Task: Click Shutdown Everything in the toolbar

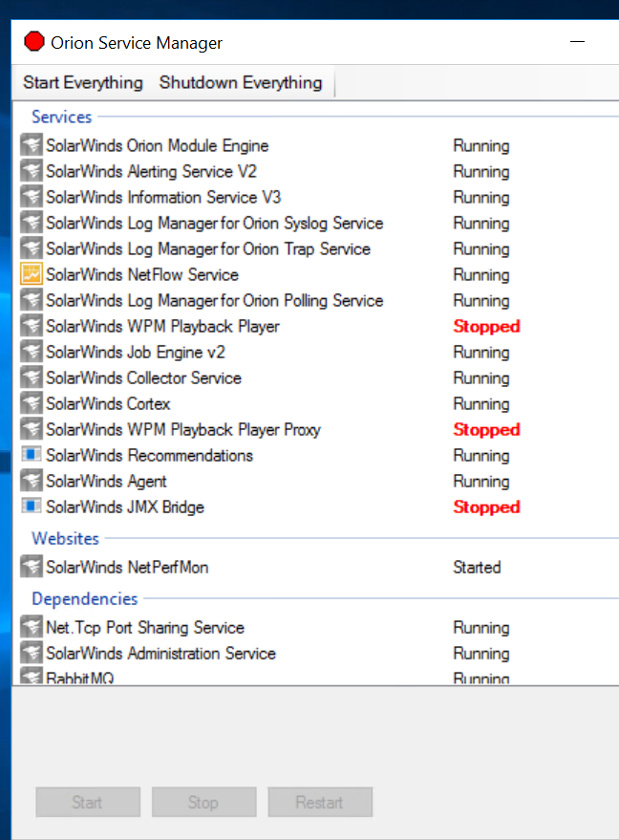Action: 241,82
